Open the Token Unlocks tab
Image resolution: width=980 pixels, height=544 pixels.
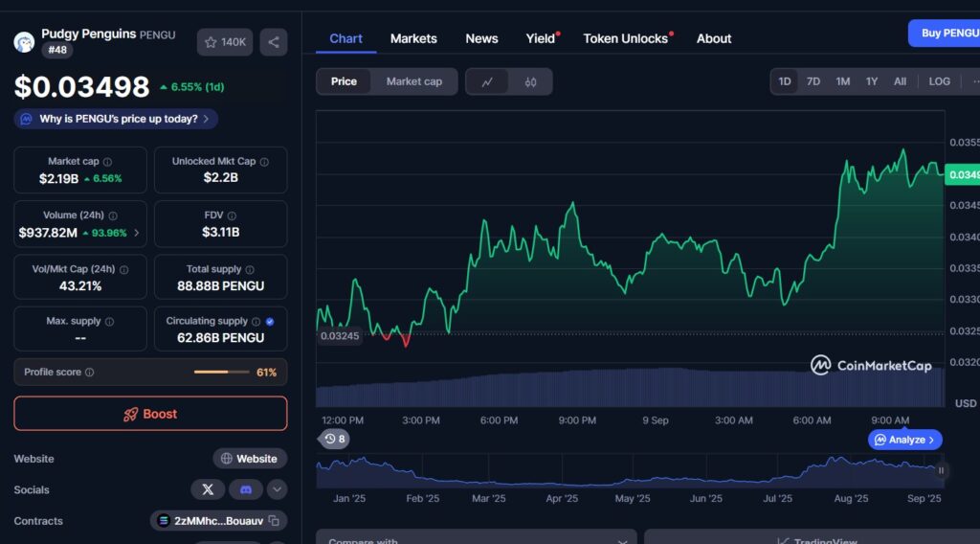(626, 38)
